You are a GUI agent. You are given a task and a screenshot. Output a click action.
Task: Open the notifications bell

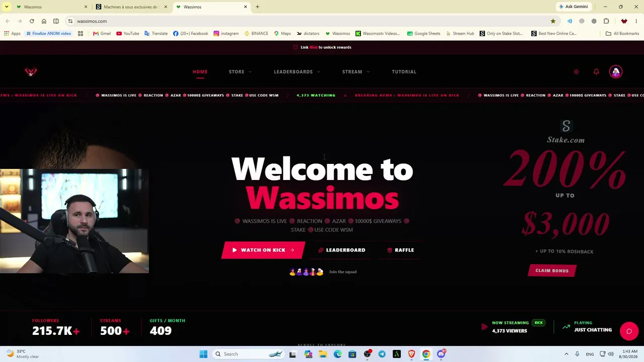[x=596, y=72]
